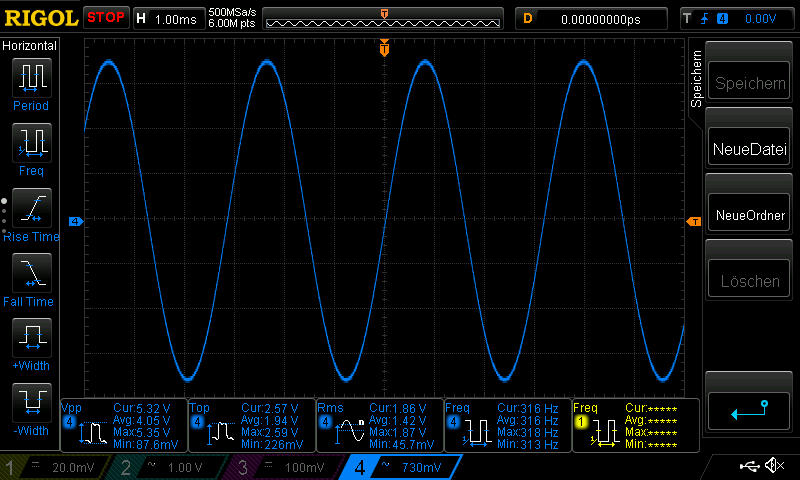Select active channel 4 tab showing 730mV
The width and height of the screenshot is (800, 480).
coord(401,467)
